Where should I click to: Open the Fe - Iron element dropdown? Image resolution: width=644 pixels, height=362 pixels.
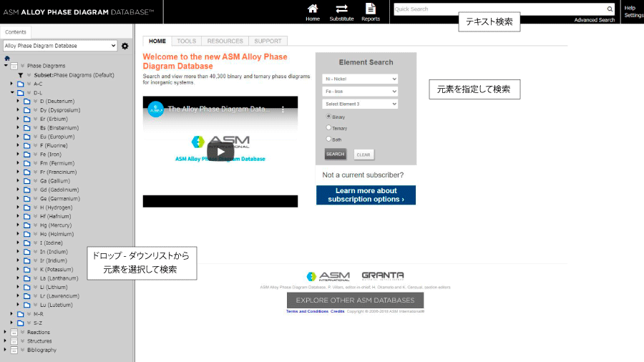(360, 92)
